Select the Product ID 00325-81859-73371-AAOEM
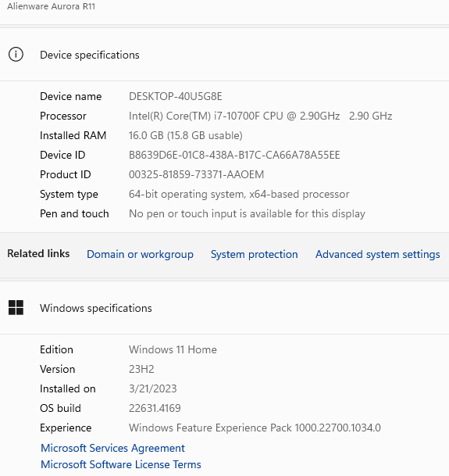 (x=196, y=174)
